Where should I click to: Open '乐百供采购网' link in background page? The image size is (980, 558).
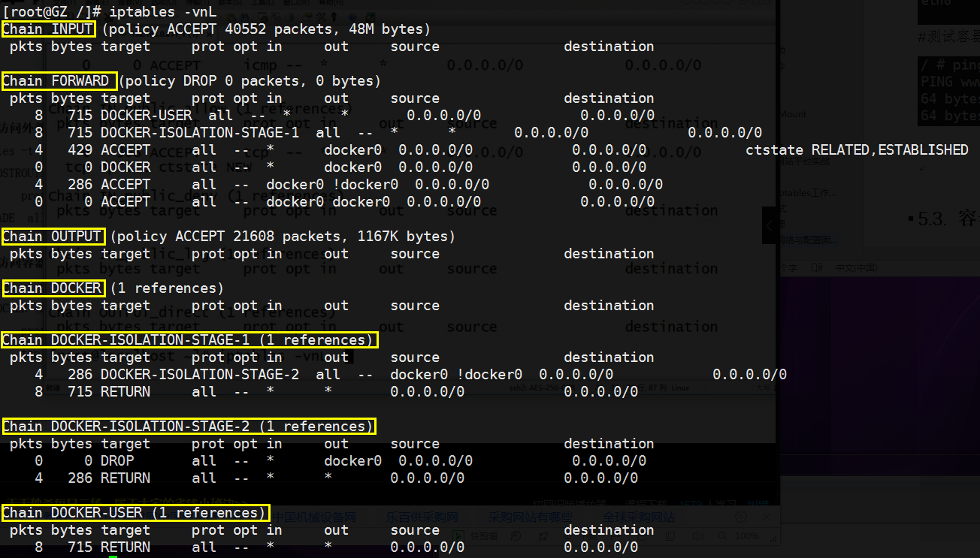pyautogui.click(x=422, y=517)
